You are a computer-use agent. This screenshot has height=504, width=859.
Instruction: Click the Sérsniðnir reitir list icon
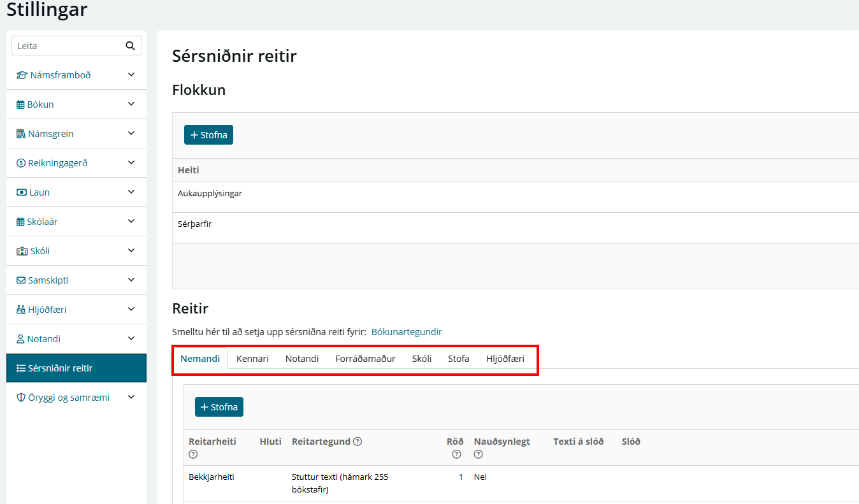point(21,368)
